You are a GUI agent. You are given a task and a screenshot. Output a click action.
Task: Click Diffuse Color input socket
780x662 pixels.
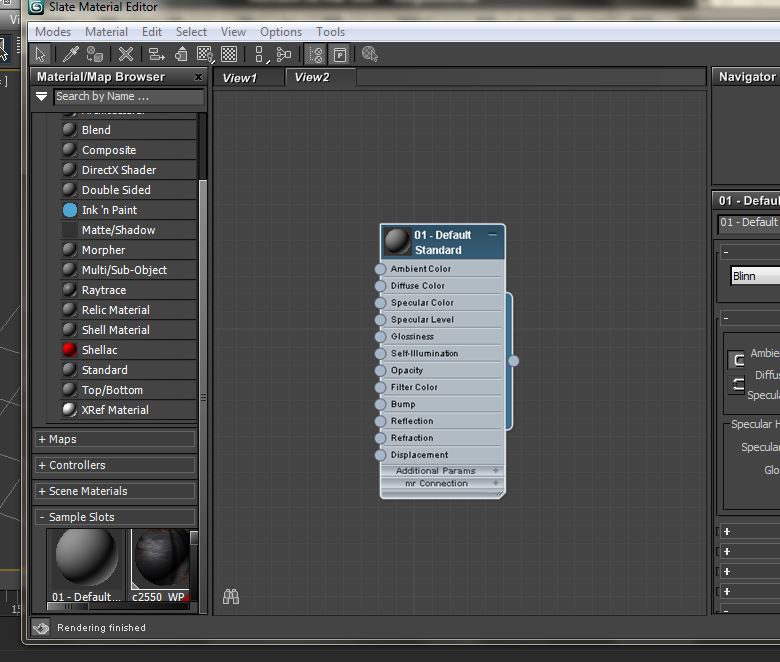[380, 286]
